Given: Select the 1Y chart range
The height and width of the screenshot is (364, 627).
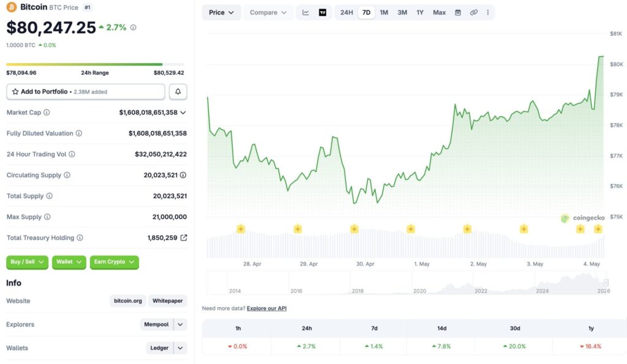Looking at the screenshot, I should point(420,12).
